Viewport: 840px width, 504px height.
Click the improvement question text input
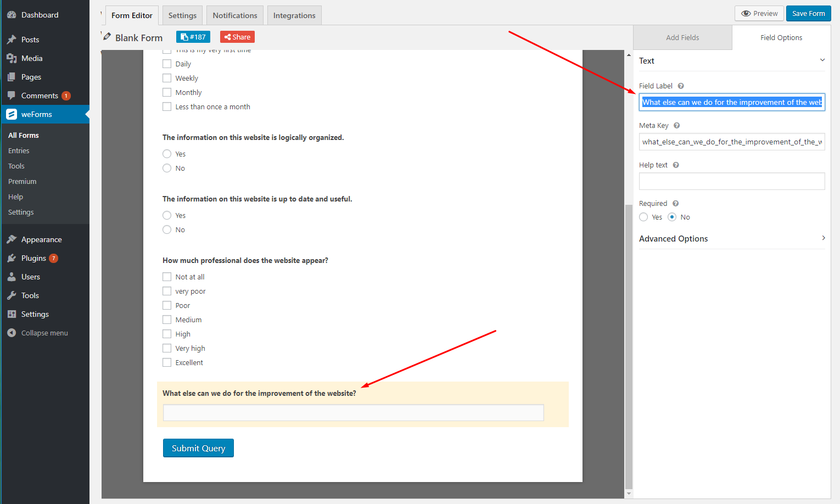pos(354,413)
